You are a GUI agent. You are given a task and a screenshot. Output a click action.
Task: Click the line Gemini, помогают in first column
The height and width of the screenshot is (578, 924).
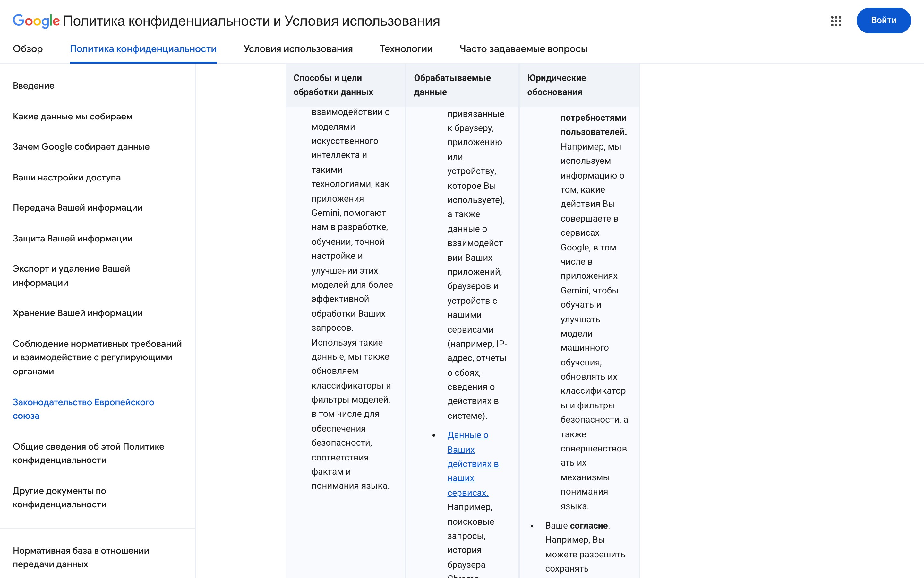click(x=349, y=213)
